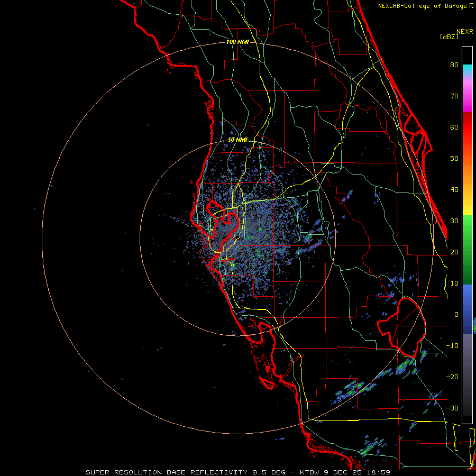This screenshot has height=476, width=476.
Task: Click the Super-Resolution Base Reflectivity caption text
Action: pyautogui.click(x=237, y=472)
